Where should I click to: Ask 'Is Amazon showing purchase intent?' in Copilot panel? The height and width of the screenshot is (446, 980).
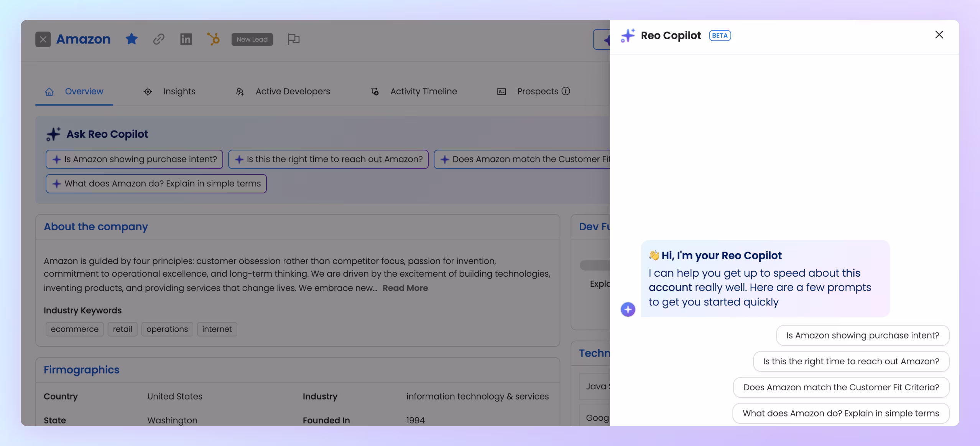[862, 335]
